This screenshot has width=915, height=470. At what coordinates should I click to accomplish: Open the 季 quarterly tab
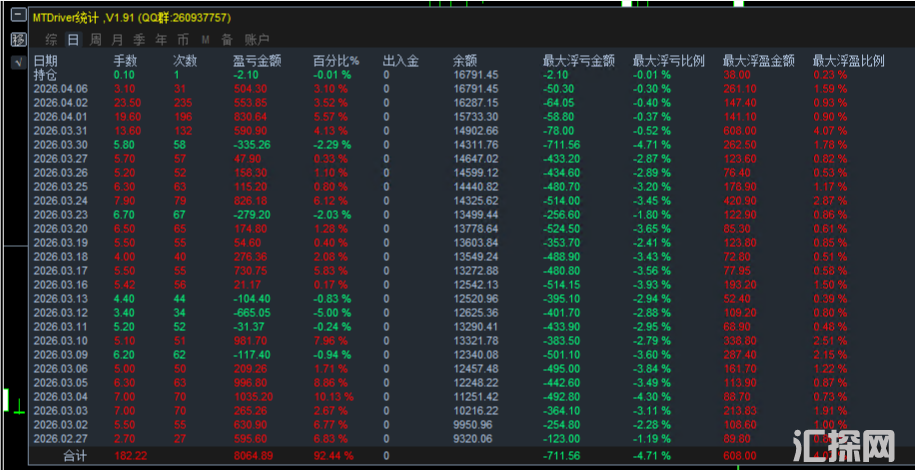(139, 40)
